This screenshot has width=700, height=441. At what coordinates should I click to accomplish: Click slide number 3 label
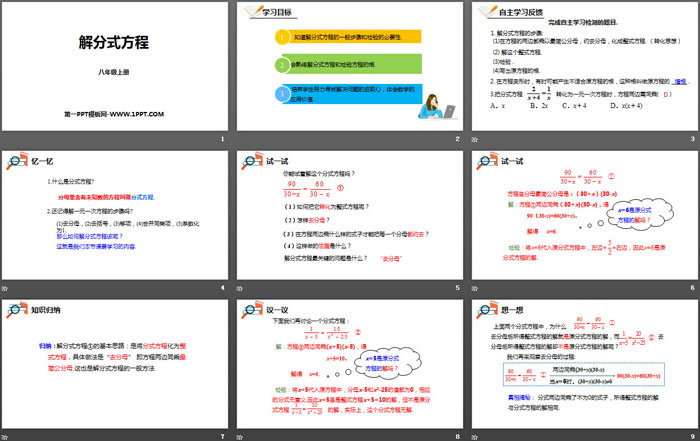[692, 139]
